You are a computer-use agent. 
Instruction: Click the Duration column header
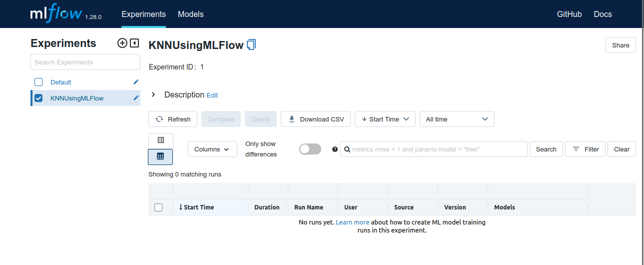(267, 207)
